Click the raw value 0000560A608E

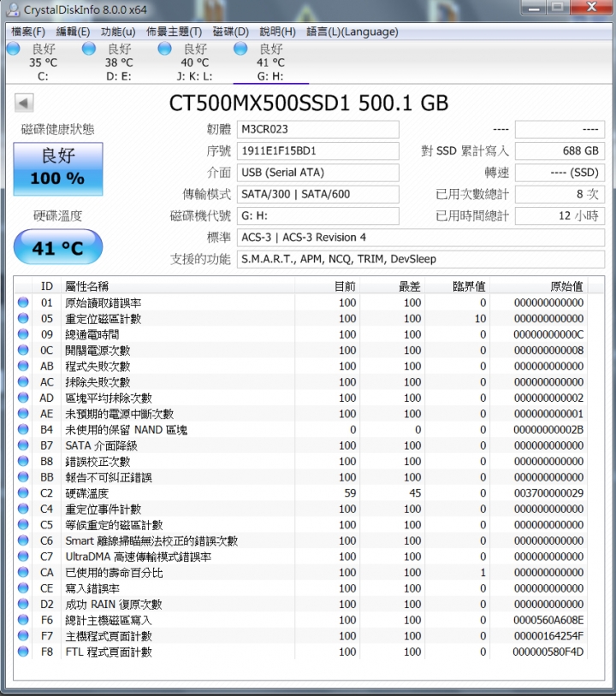tap(548, 621)
